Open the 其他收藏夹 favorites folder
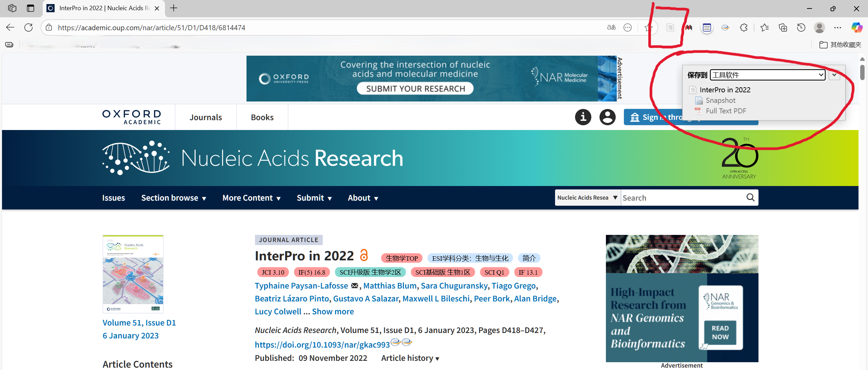Image resolution: width=868 pixels, height=370 pixels. 840,45
